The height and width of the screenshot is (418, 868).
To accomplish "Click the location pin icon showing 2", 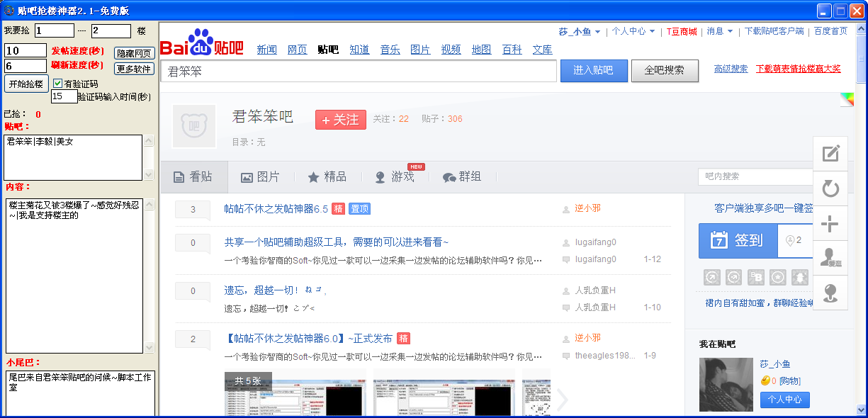I will tap(790, 241).
